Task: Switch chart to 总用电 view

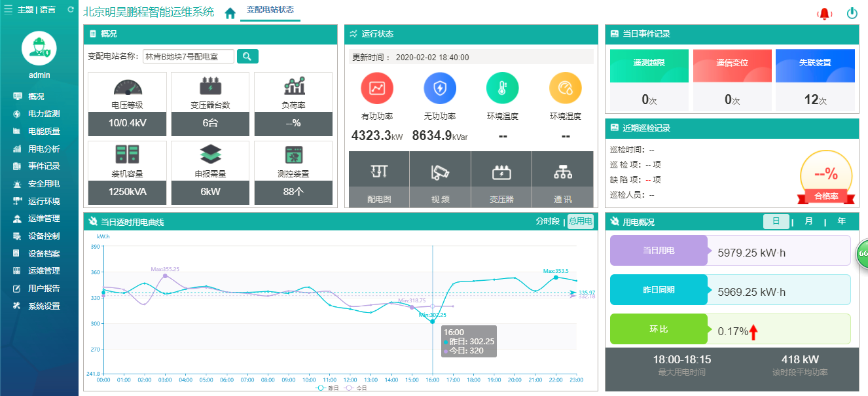Action: 581,221
